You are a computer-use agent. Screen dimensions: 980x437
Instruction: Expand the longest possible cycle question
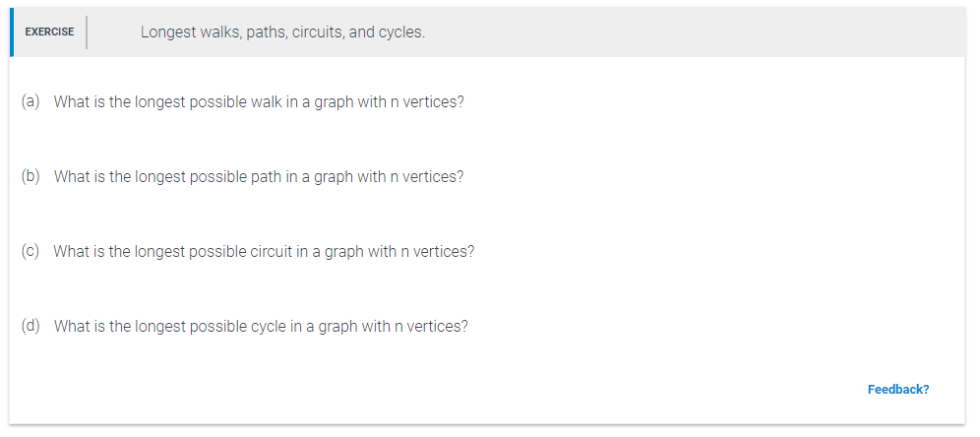click(261, 327)
